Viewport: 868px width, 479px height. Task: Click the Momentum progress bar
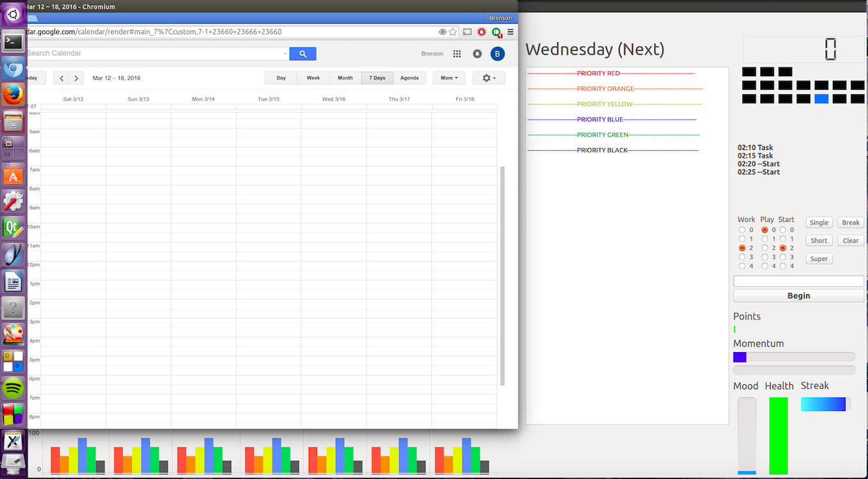794,357
